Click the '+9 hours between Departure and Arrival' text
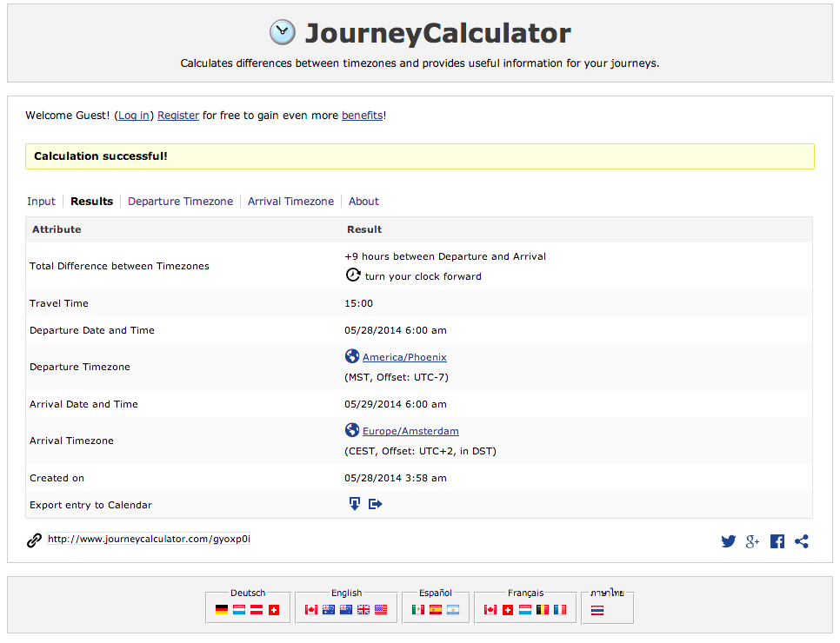The image size is (840, 643). point(445,256)
